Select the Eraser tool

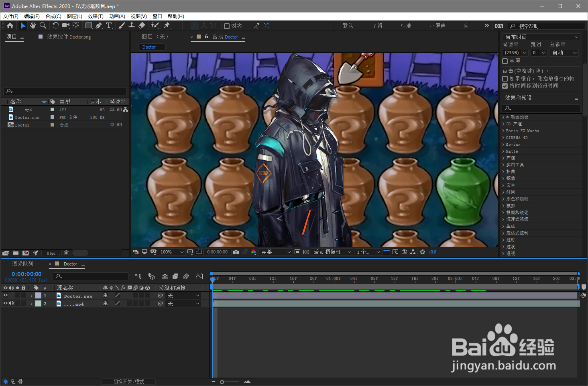coord(142,26)
